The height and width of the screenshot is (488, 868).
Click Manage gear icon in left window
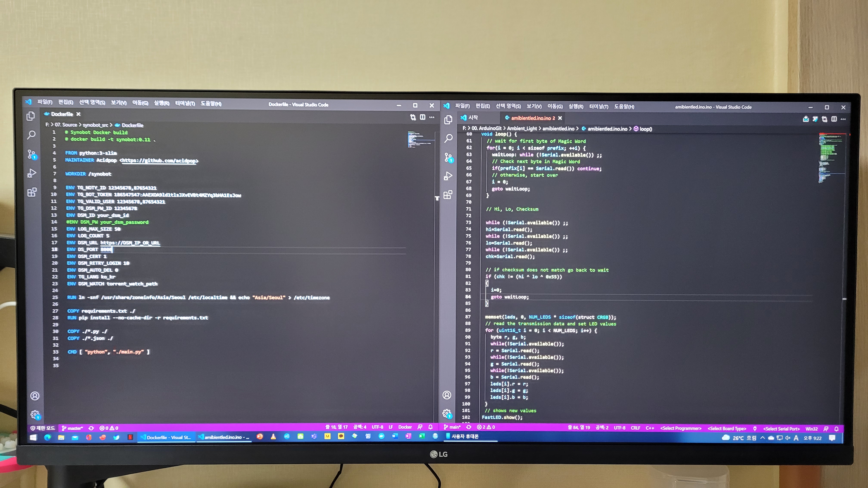pos(35,414)
